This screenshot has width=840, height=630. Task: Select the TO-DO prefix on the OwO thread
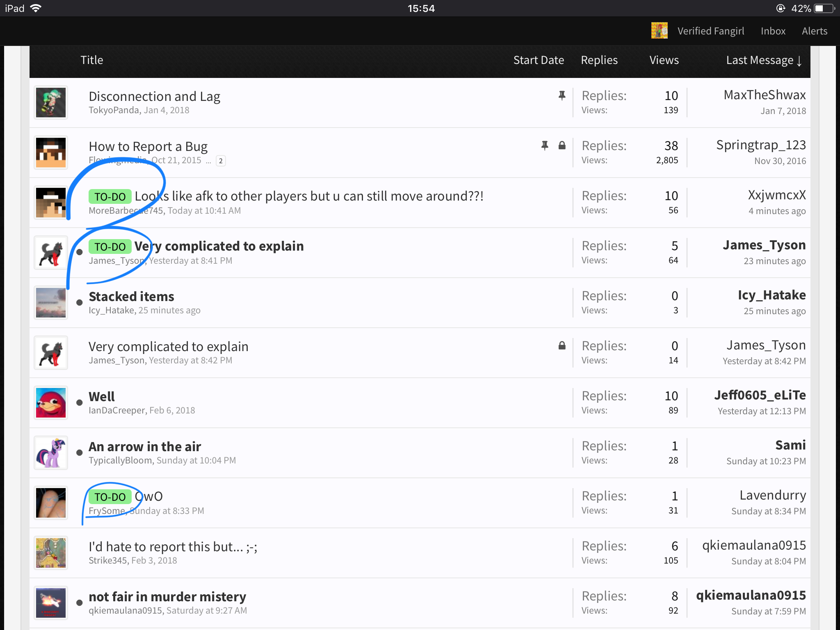110,497
